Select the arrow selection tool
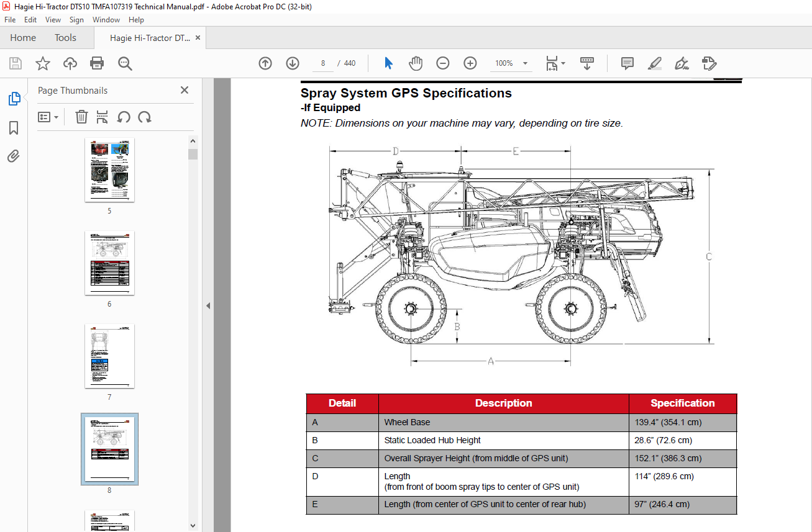This screenshot has width=812, height=532. point(388,63)
